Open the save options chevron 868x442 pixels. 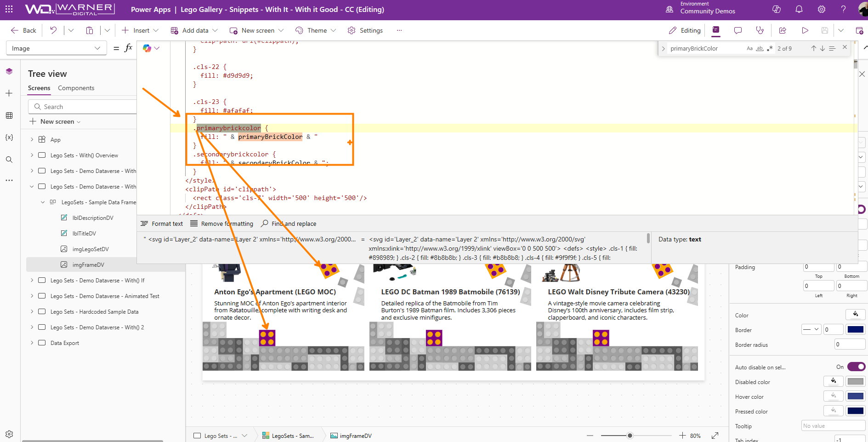(841, 30)
